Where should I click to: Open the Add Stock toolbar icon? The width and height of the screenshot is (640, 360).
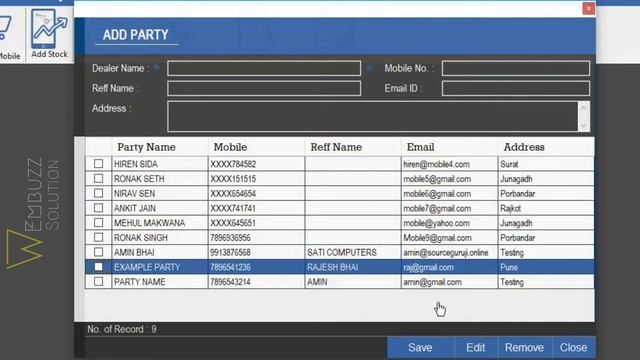(49, 33)
